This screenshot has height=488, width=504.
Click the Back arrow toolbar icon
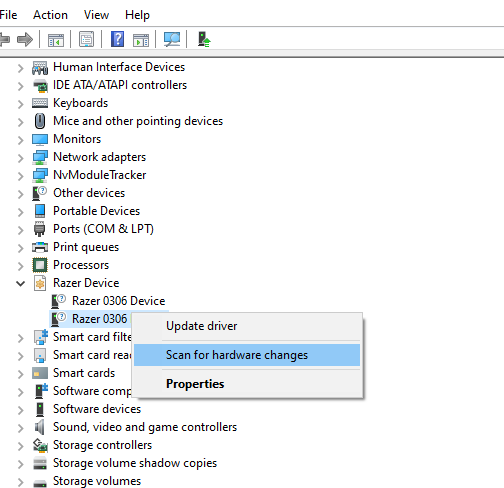point(5,39)
